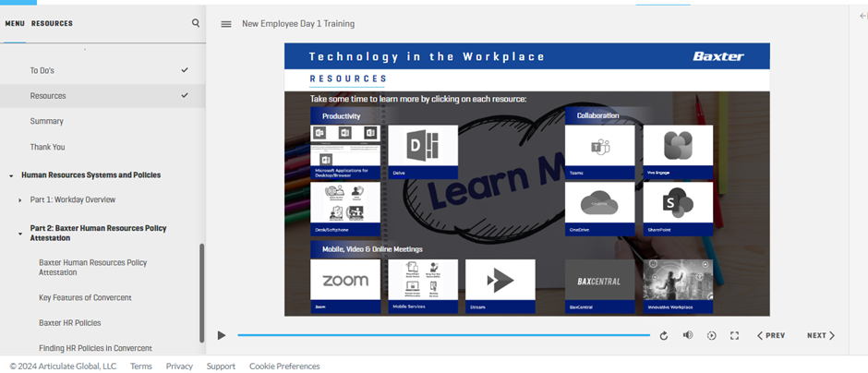Switch to the MENU tab
This screenshot has height=373, width=868.
pyautogui.click(x=15, y=23)
